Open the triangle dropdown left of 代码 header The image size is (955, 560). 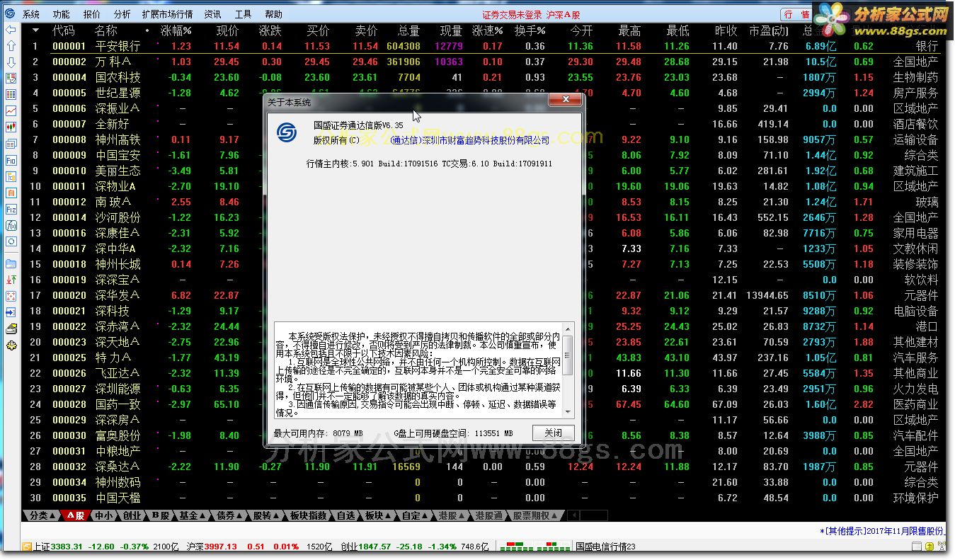[35, 30]
